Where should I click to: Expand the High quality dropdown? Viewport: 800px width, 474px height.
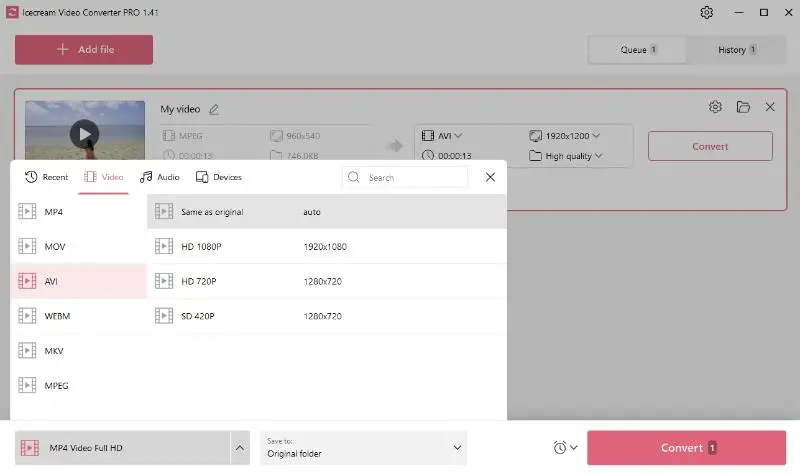566,156
